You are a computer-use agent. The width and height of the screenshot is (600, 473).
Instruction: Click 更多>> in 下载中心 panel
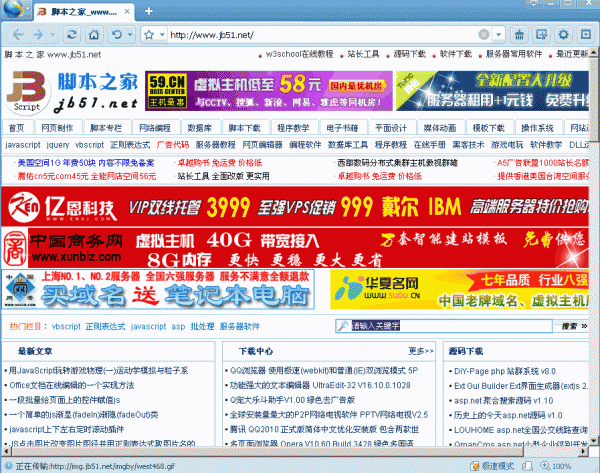[x=421, y=351]
